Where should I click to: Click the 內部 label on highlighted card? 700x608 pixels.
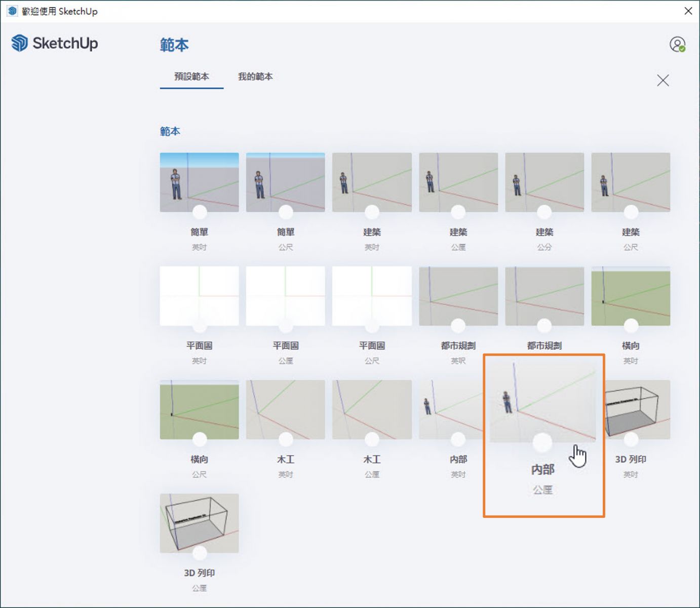pyautogui.click(x=542, y=470)
